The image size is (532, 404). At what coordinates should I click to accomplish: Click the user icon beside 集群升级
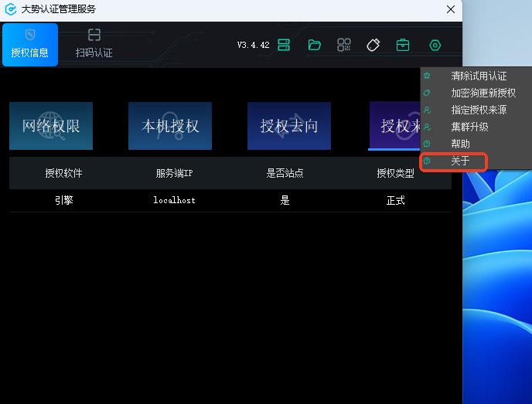click(427, 127)
